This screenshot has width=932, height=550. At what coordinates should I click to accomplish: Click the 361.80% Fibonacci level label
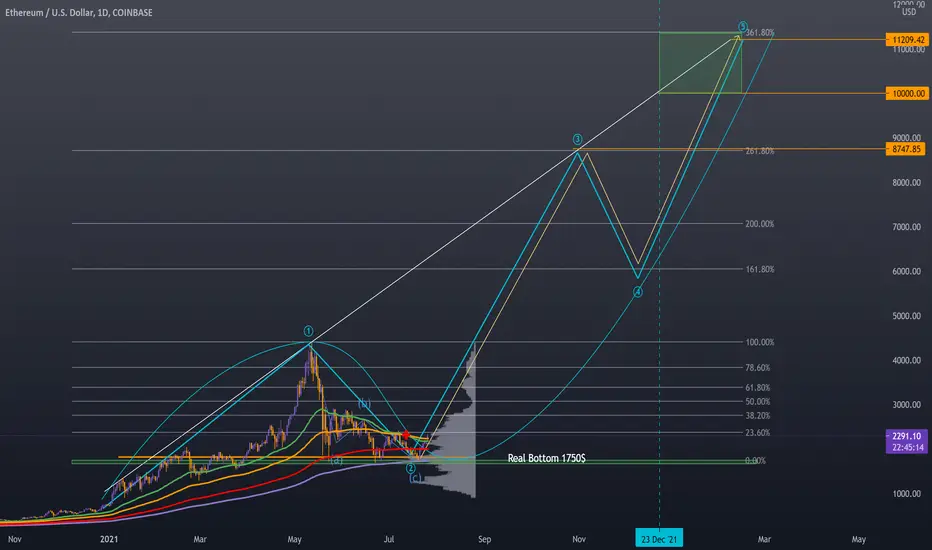(760, 33)
